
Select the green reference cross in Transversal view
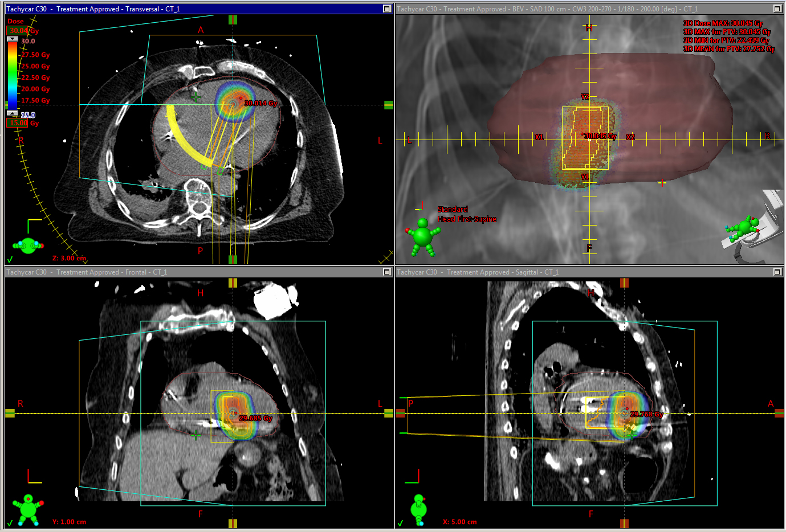point(196,97)
